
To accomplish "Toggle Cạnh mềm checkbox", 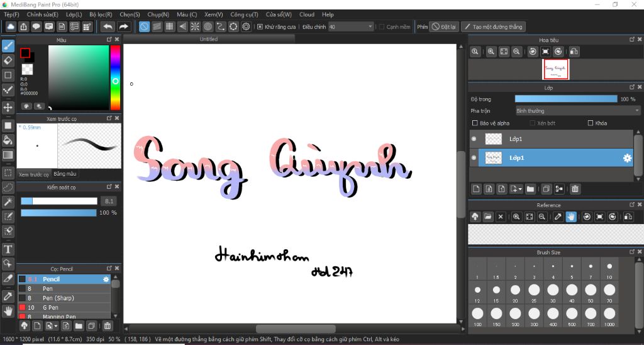I will point(382,26).
